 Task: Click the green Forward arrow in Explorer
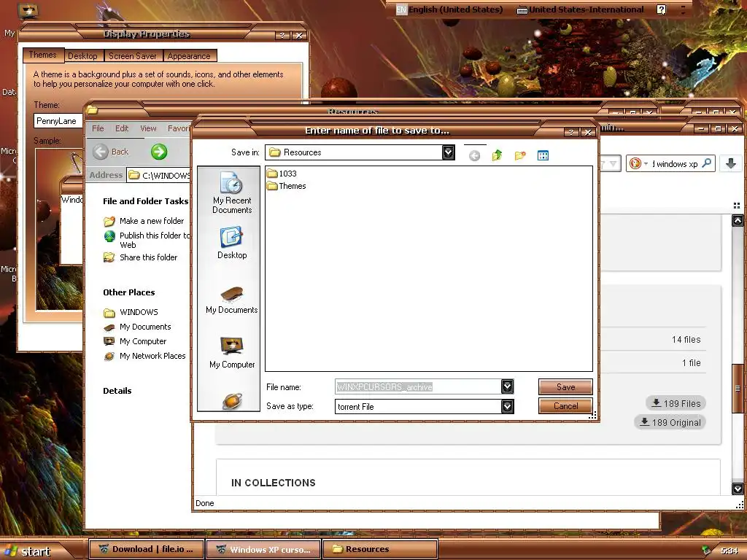pos(159,152)
